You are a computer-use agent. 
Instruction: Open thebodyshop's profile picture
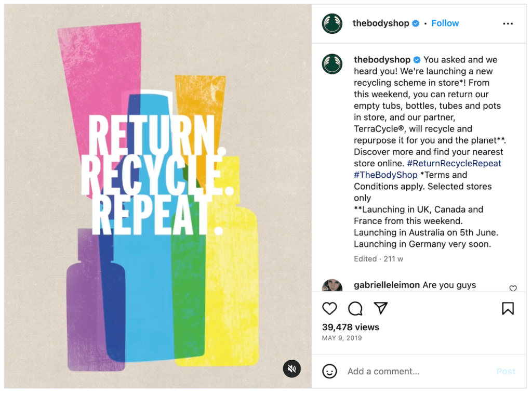[x=331, y=23]
